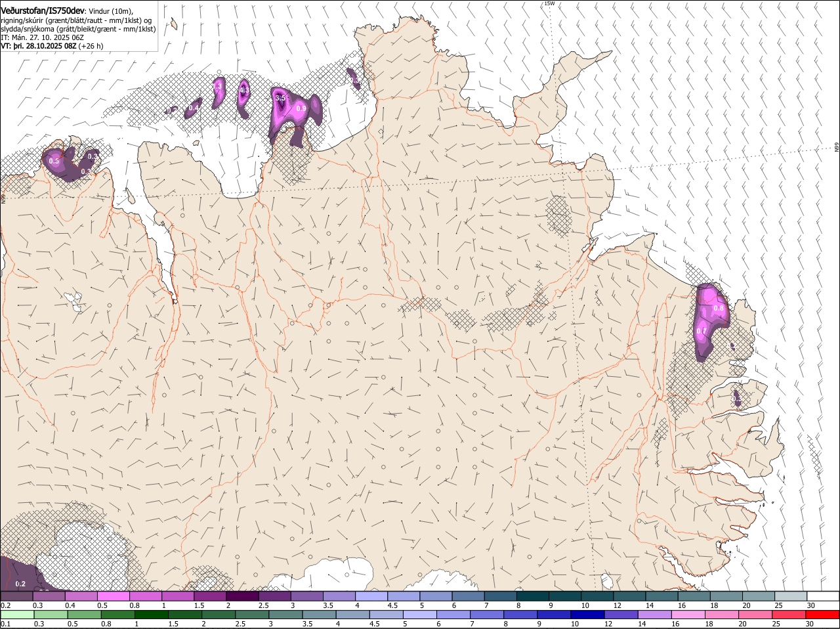The image size is (840, 629).
Task: Click the 3.5 value in the northern snow cell
Action: pos(280,98)
